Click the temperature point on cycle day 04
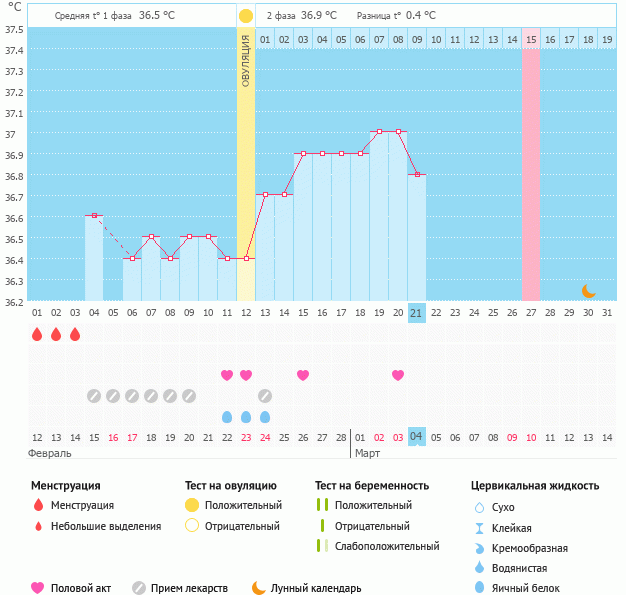This screenshot has width=626, height=595. [94, 215]
